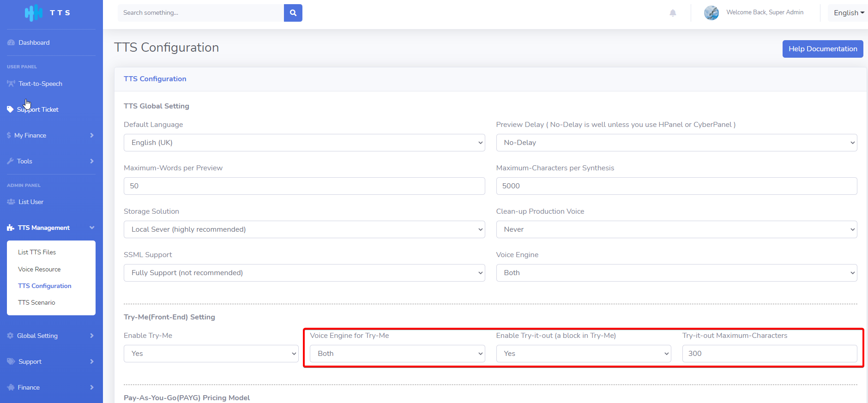Select TTS Configuration submenu item
Image resolution: width=868 pixels, height=403 pixels.
[45, 286]
